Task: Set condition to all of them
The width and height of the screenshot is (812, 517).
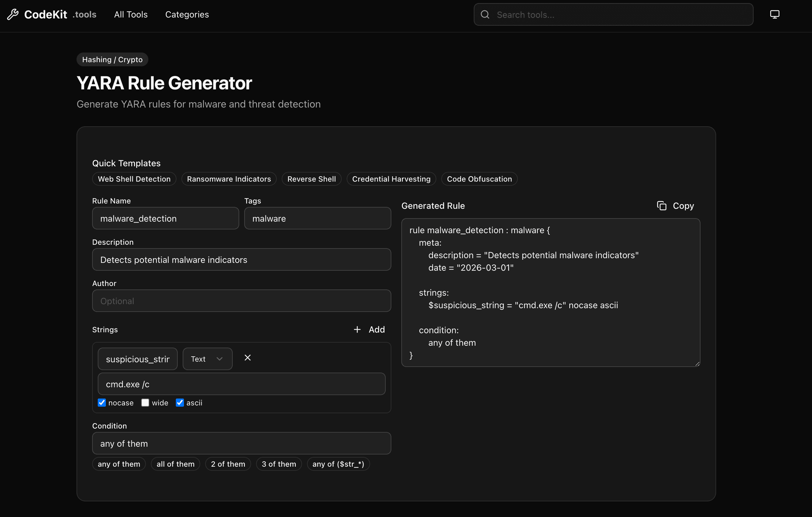Action: point(175,464)
